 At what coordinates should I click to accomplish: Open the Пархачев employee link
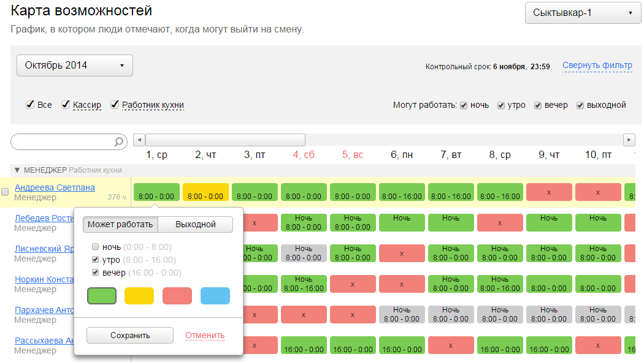tap(44, 310)
